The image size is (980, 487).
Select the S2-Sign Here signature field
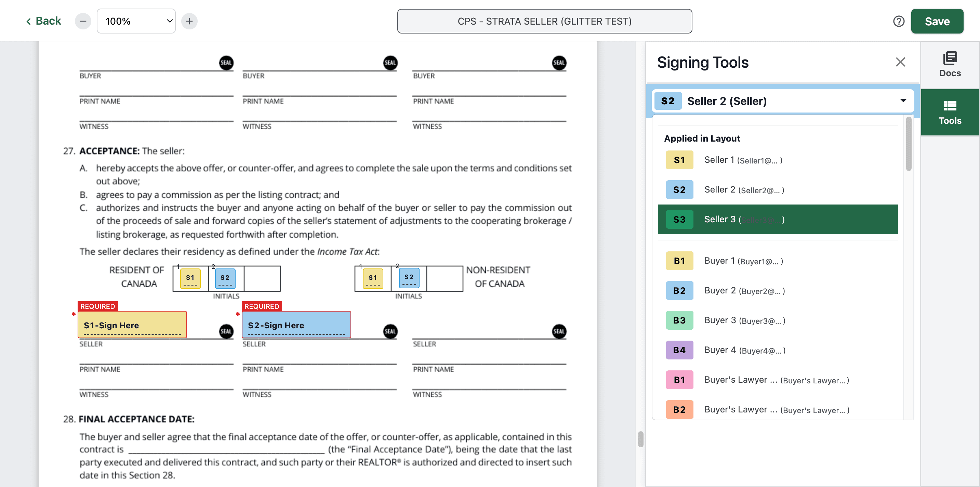point(296,325)
